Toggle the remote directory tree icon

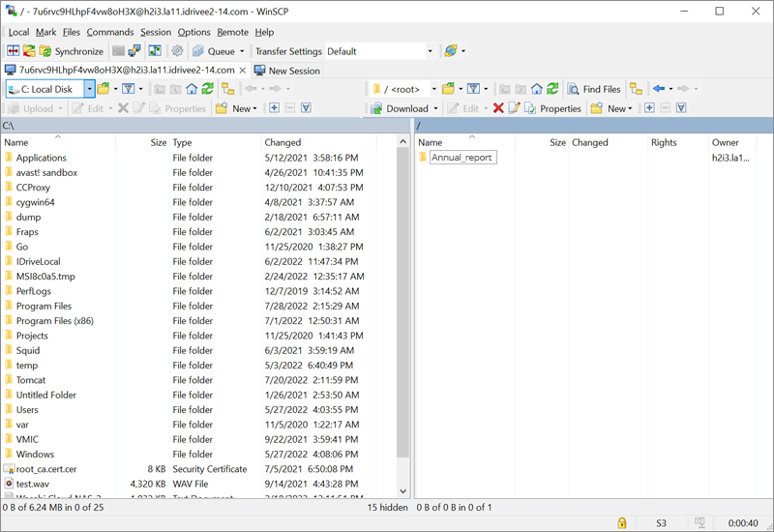pos(637,89)
